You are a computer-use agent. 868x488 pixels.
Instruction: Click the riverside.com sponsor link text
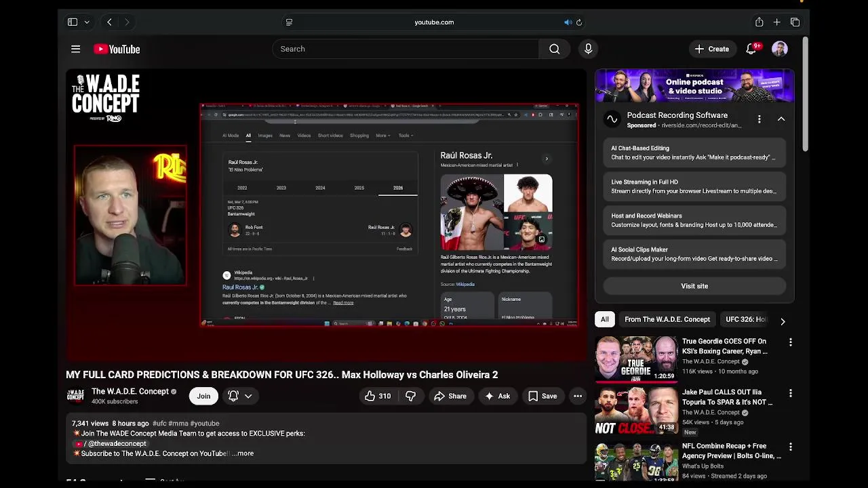coord(701,125)
